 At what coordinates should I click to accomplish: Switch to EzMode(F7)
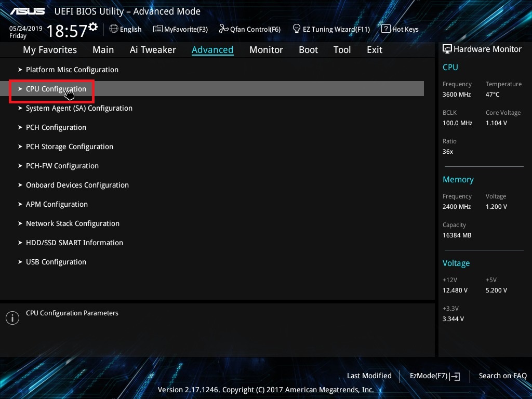coord(429,376)
